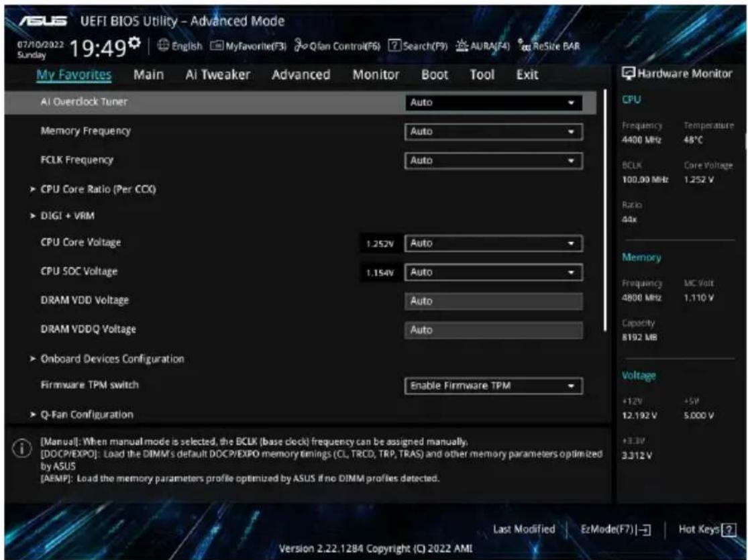Click the 8192 MB capacity value
This screenshot has width=748, height=560.
pyautogui.click(x=639, y=337)
